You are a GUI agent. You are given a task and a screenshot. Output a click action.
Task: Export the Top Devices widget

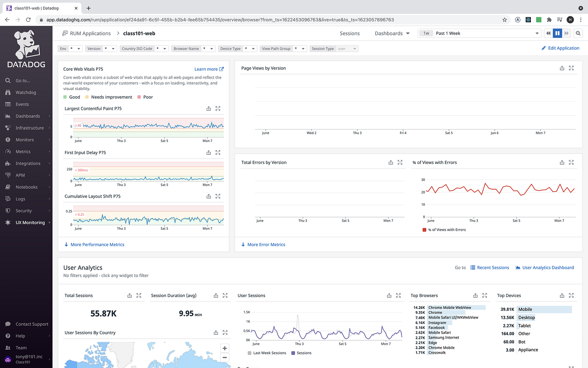pos(562,296)
